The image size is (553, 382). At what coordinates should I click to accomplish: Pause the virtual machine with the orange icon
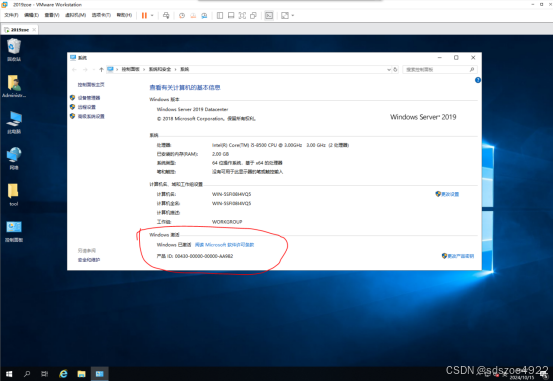tap(144, 16)
